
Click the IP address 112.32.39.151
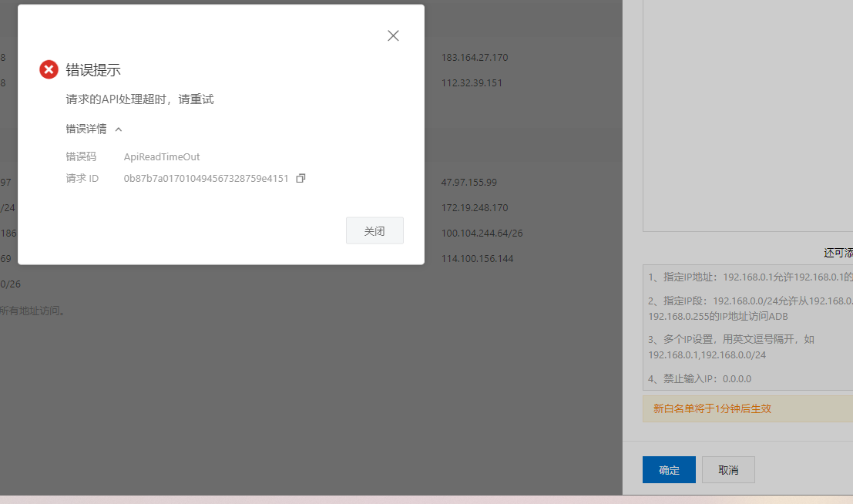472,83
